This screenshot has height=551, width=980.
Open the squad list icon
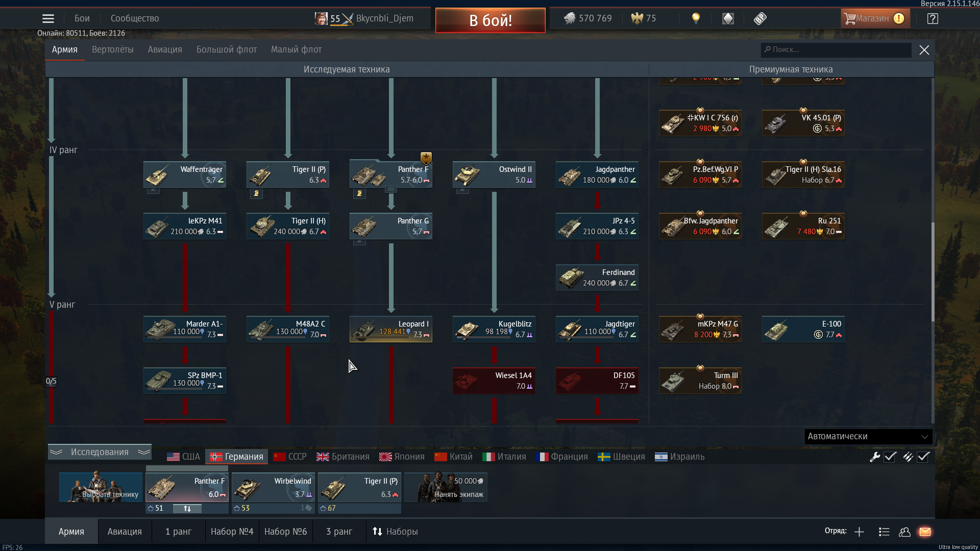[x=884, y=532]
